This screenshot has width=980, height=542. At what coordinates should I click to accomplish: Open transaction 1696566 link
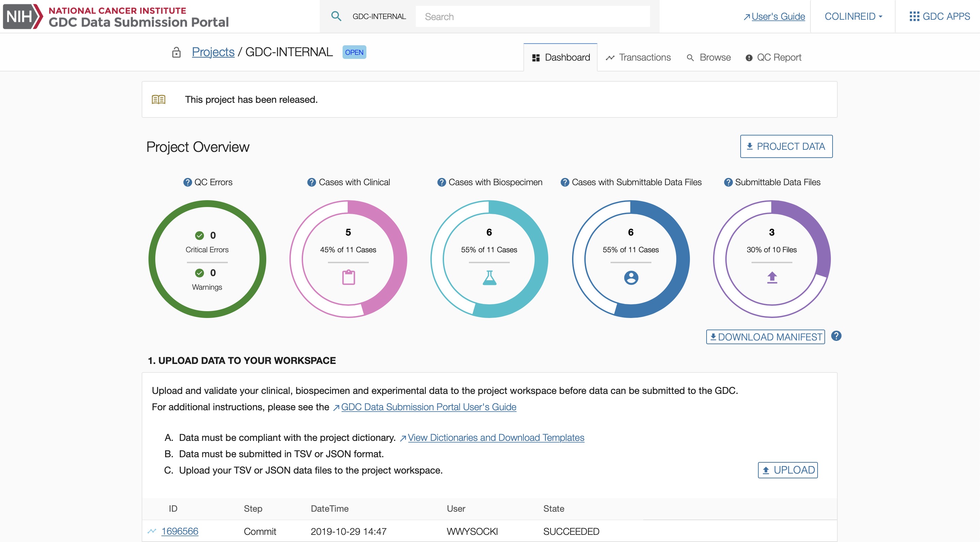(179, 531)
